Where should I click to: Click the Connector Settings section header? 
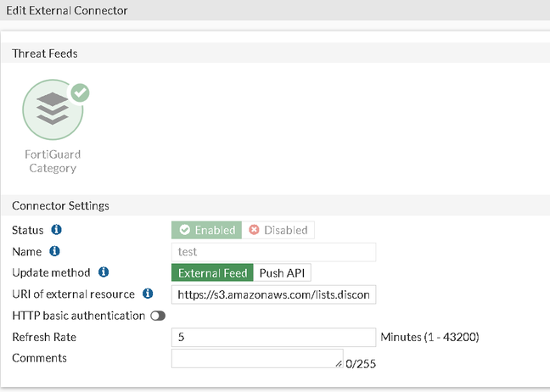click(x=60, y=205)
